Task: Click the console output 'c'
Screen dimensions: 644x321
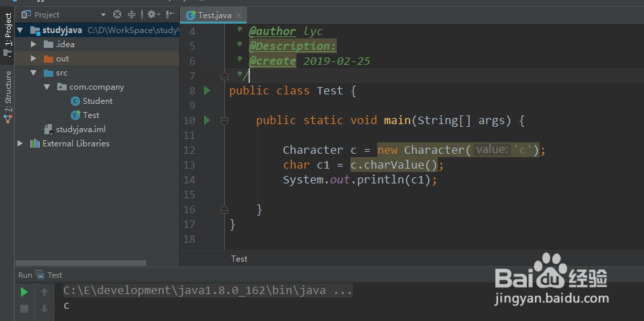Action: [x=67, y=305]
